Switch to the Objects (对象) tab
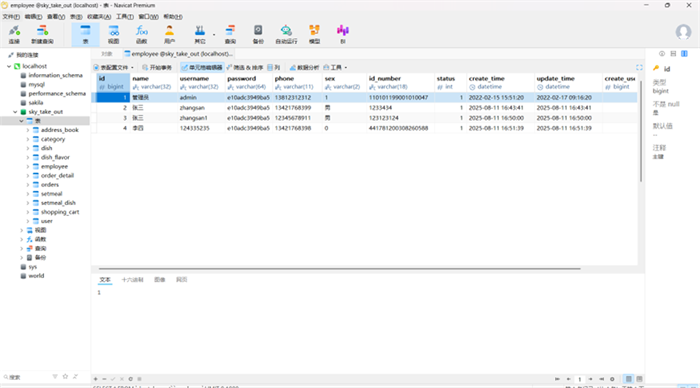Image resolution: width=700 pixels, height=388 pixels. pyautogui.click(x=106, y=54)
